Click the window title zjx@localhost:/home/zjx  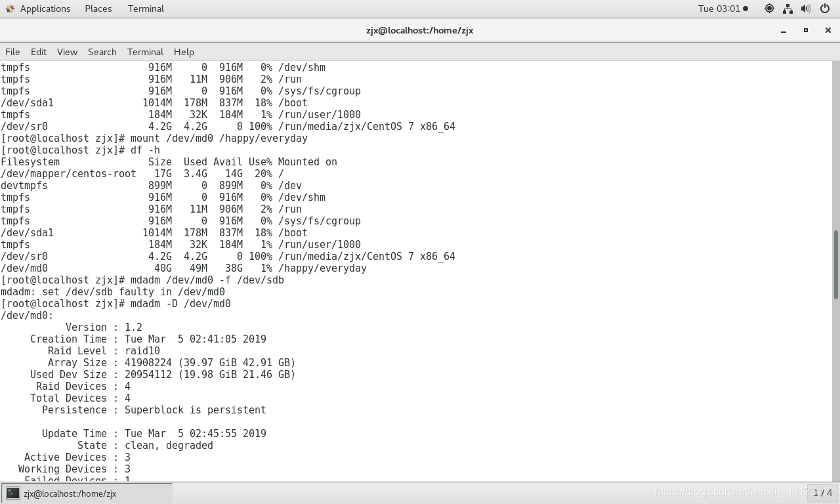click(x=420, y=30)
